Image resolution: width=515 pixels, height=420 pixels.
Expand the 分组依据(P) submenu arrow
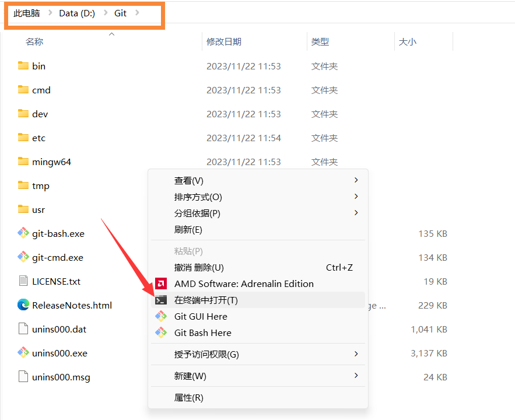(356, 213)
